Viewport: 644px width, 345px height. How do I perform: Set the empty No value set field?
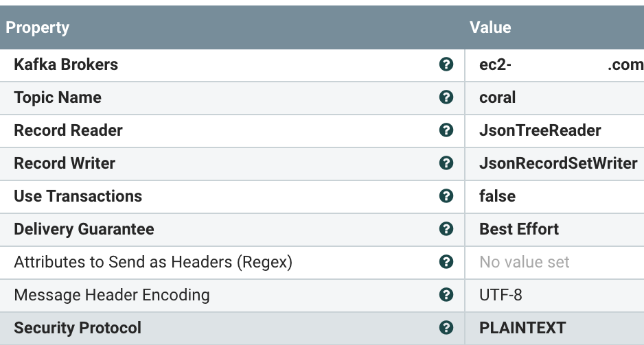555,262
